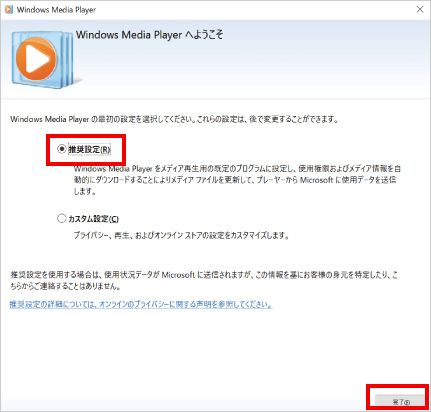Click the 'Windows Media Player' window title text
Image resolution: width=431 pixels, height=412 pixels.
(56, 10)
